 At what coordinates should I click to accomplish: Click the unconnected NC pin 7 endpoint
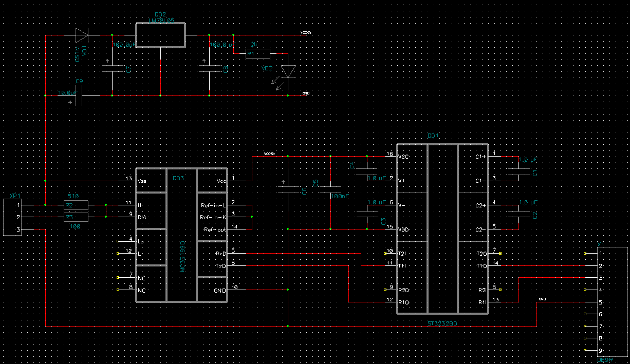(x=118, y=278)
